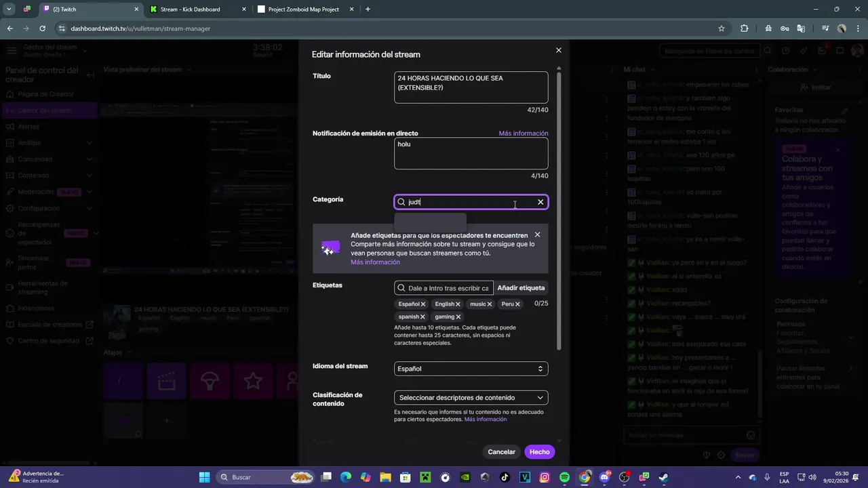This screenshot has height=488, width=868.
Task: Open Alertas in the sidebar
Action: click(29, 127)
